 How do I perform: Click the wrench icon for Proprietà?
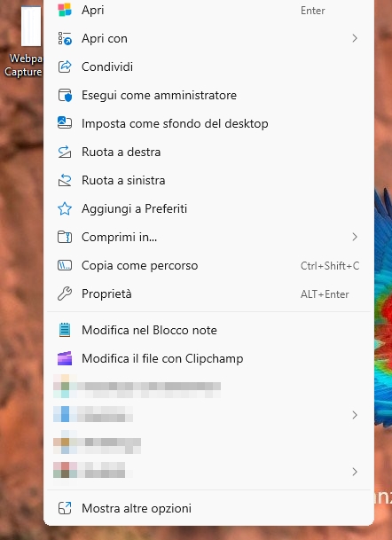[65, 293]
